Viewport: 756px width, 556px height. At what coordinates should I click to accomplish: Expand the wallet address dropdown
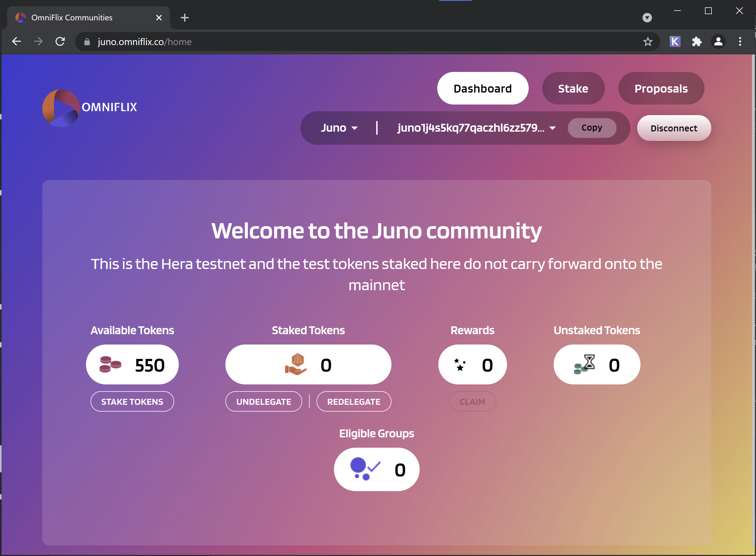[x=553, y=128]
